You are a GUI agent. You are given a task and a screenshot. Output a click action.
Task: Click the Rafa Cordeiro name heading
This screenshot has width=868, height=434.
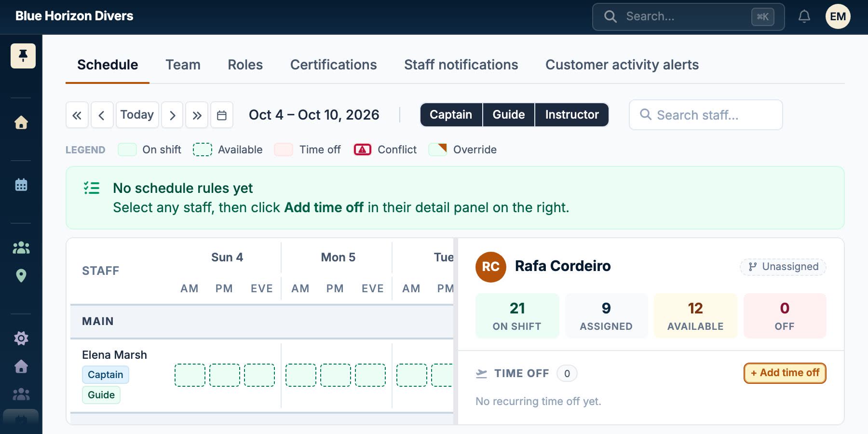563,266
